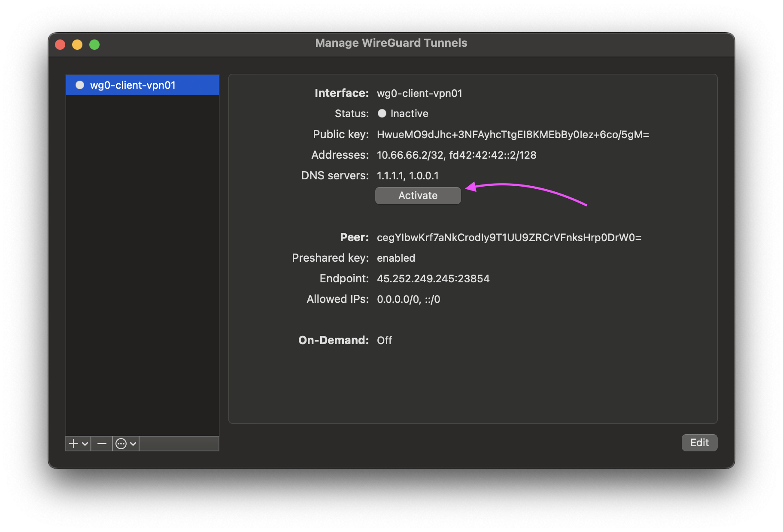This screenshot has height=532, width=783.
Task: Click the Activate button
Action: pyautogui.click(x=418, y=196)
